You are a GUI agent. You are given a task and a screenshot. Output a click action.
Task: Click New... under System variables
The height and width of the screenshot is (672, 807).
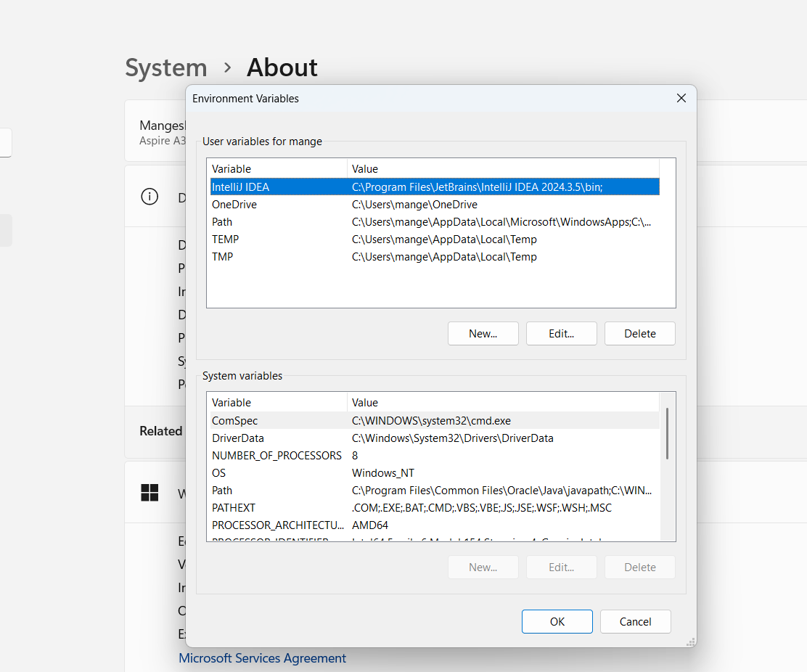pyautogui.click(x=483, y=567)
